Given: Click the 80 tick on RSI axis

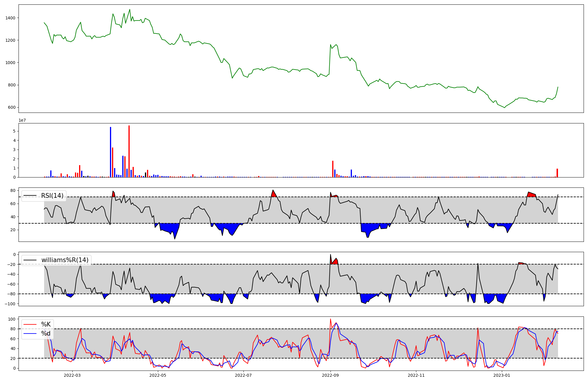Looking at the screenshot, I should pos(13,190).
